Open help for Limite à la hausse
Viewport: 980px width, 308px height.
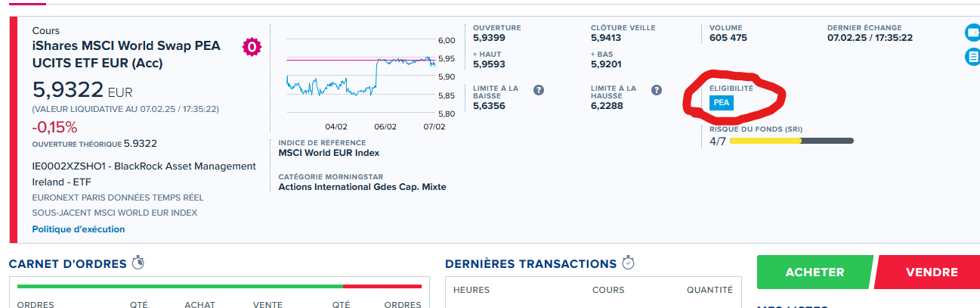[657, 90]
